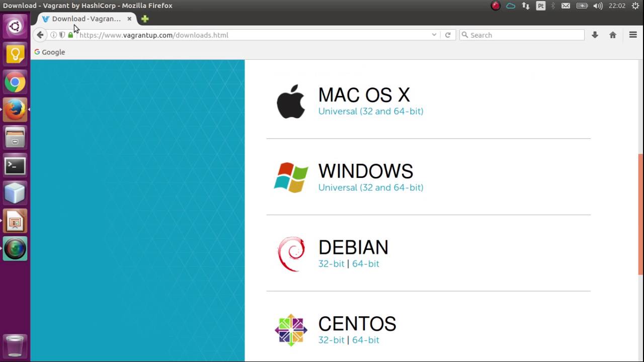
Task: Open VirtualBox cube icon in launcher
Action: (x=15, y=193)
